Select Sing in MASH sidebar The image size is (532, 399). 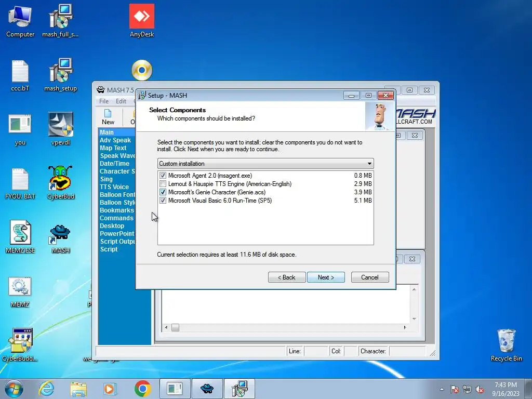(x=106, y=179)
